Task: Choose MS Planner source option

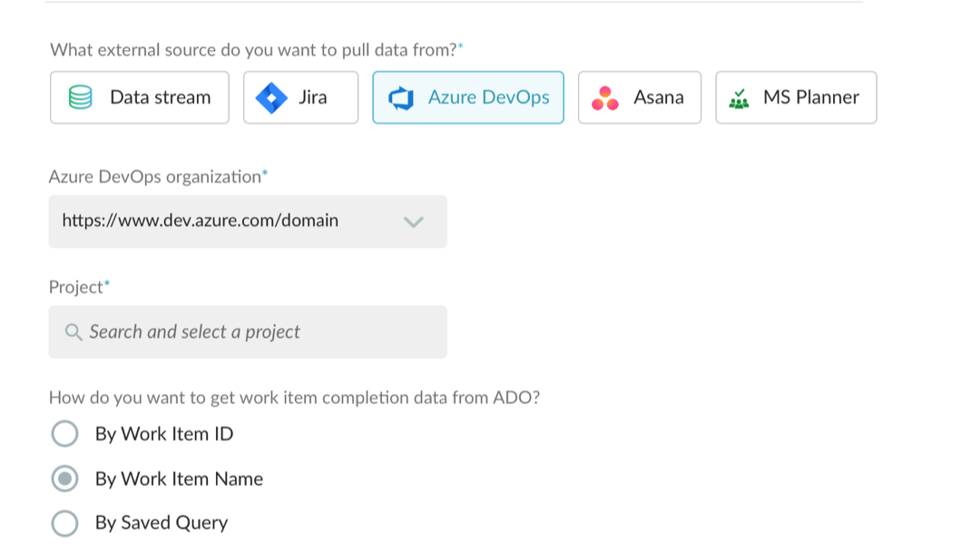Action: coord(796,97)
